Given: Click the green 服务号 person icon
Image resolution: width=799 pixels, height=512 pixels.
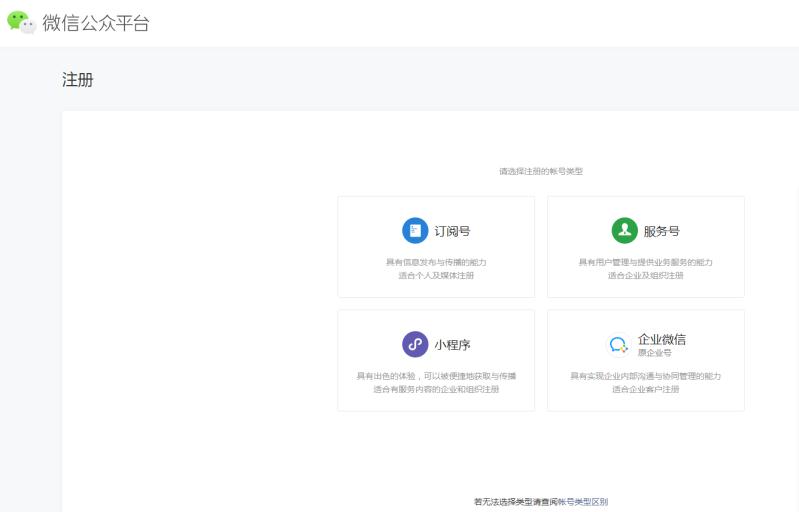Looking at the screenshot, I should (624, 231).
